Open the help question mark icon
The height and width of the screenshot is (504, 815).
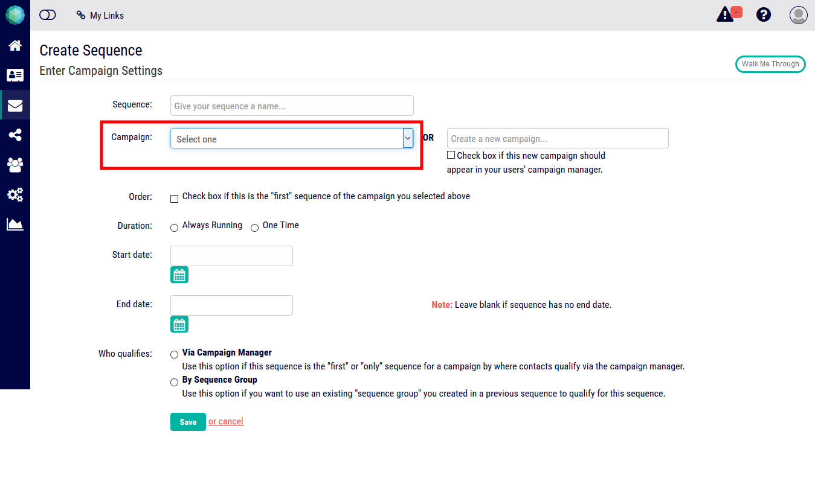(764, 15)
